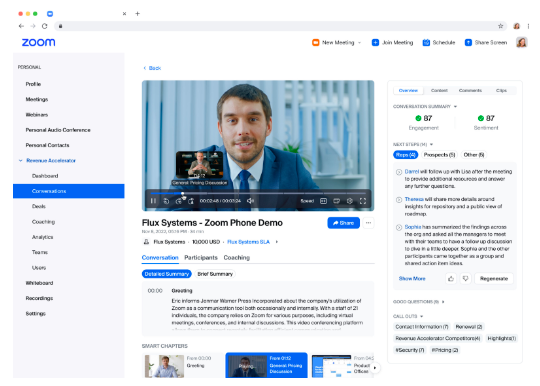Toggle closed captions in the player
Screen dimensions: 540x386
(x=323, y=201)
